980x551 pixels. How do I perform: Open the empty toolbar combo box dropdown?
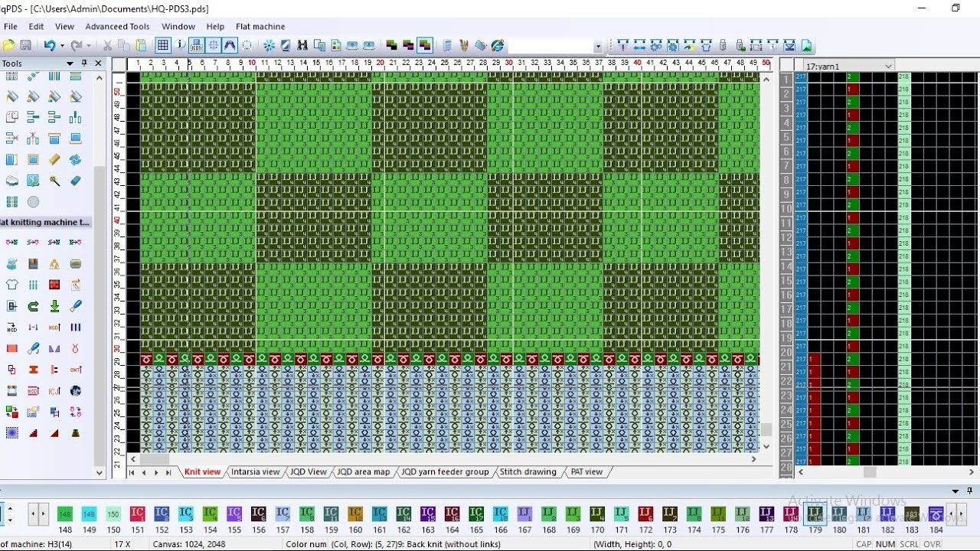(x=598, y=47)
